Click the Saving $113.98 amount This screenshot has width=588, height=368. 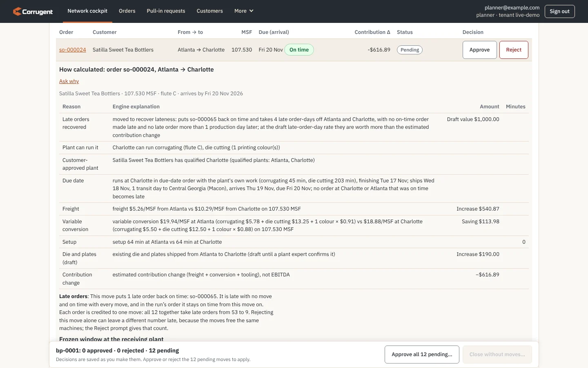[481, 222]
